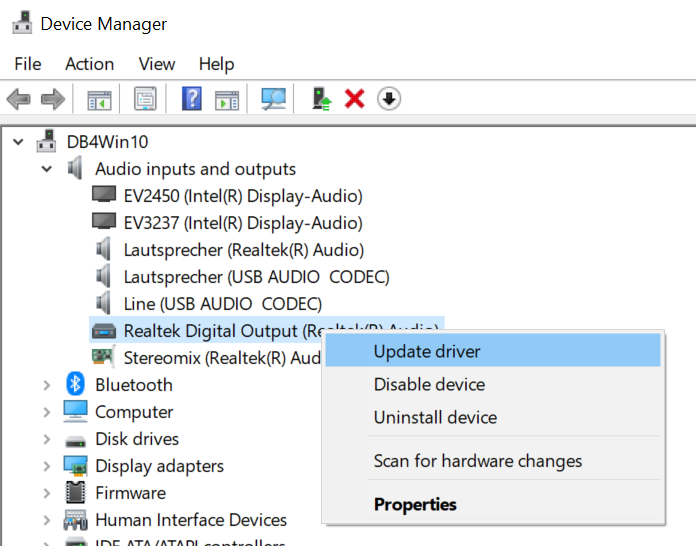Image resolution: width=696 pixels, height=546 pixels.
Task: Expand the Disk drives category
Action: click(47, 439)
